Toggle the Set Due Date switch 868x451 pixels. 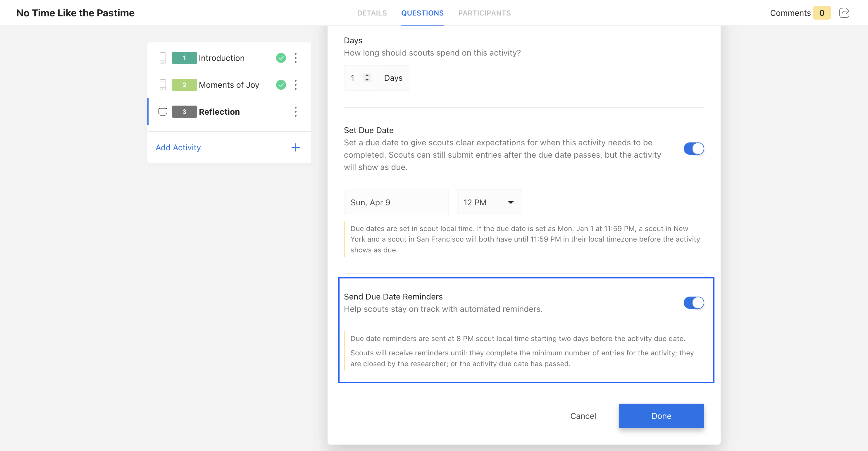[694, 149]
